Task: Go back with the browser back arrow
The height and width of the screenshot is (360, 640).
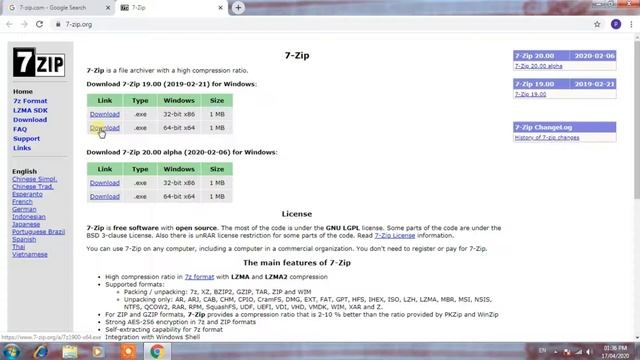Action: [9, 24]
